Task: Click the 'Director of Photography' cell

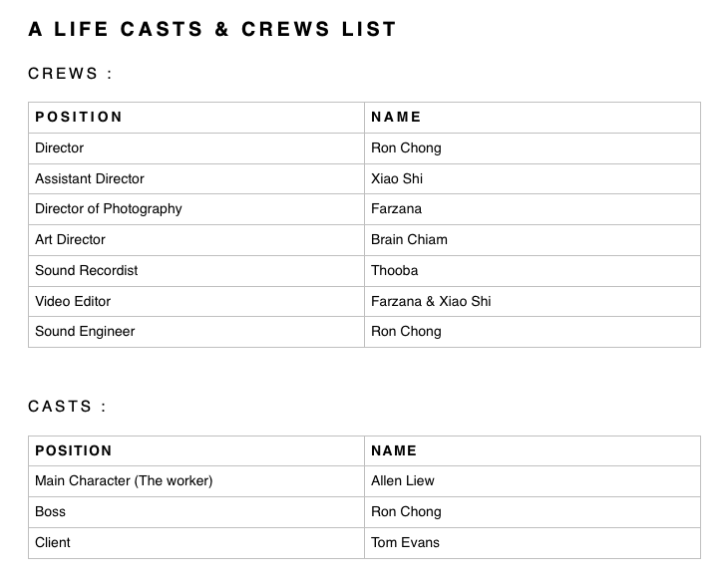Action: point(109,208)
